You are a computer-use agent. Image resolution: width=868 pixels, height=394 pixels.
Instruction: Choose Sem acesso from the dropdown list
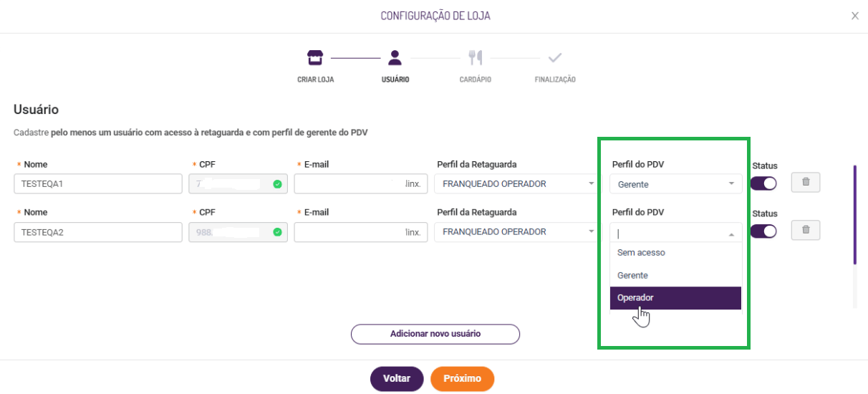tap(675, 253)
